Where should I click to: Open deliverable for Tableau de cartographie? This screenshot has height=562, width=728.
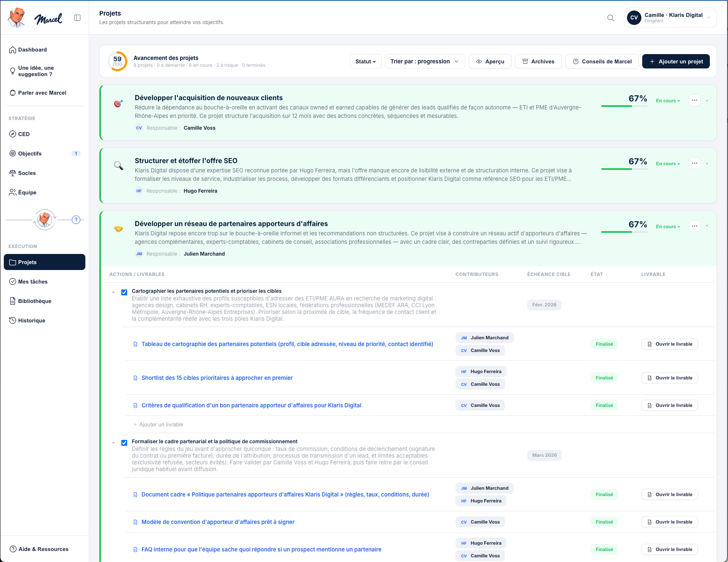click(670, 344)
